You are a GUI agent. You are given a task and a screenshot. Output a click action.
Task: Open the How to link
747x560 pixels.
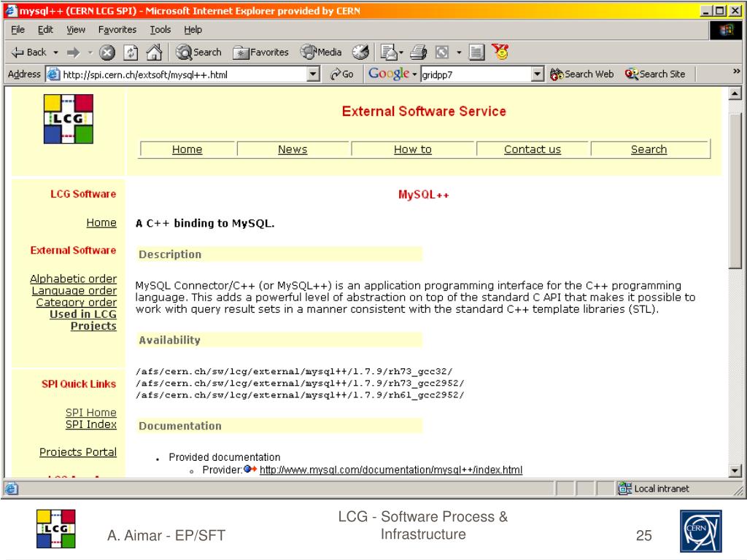pos(413,149)
